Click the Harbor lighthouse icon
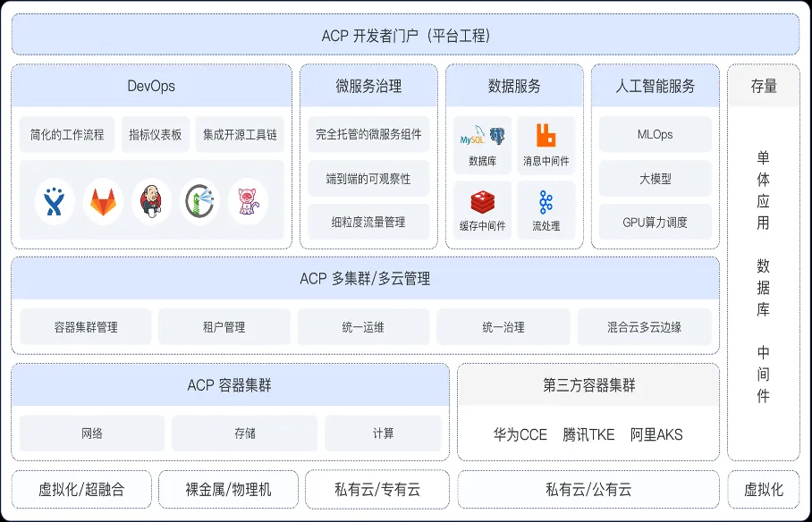This screenshot has height=522, width=812. pyautogui.click(x=199, y=201)
